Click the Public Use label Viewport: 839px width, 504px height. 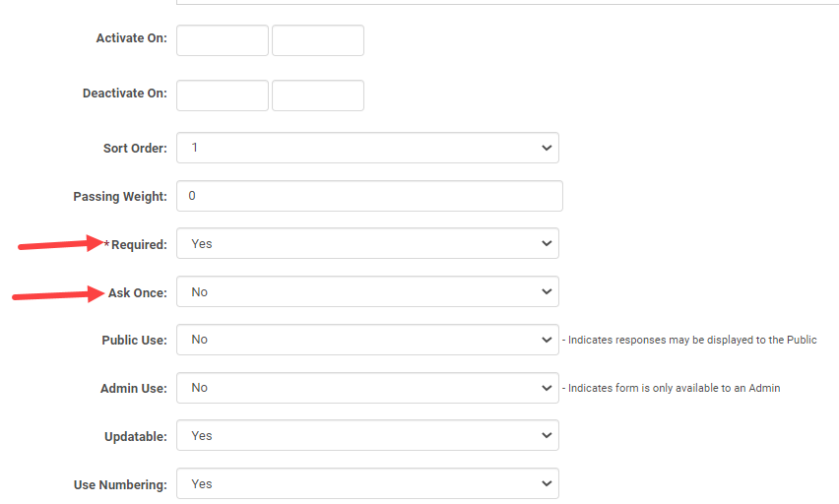point(134,341)
